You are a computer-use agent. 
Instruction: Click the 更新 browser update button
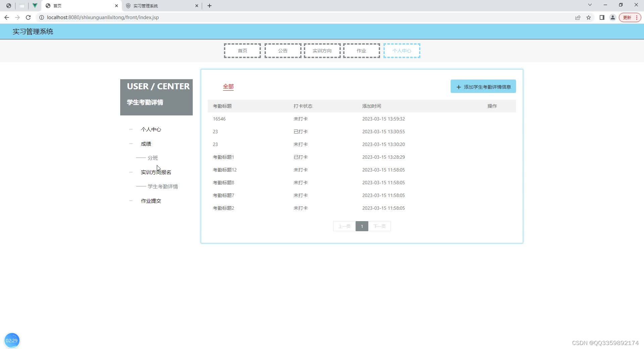[630, 17]
